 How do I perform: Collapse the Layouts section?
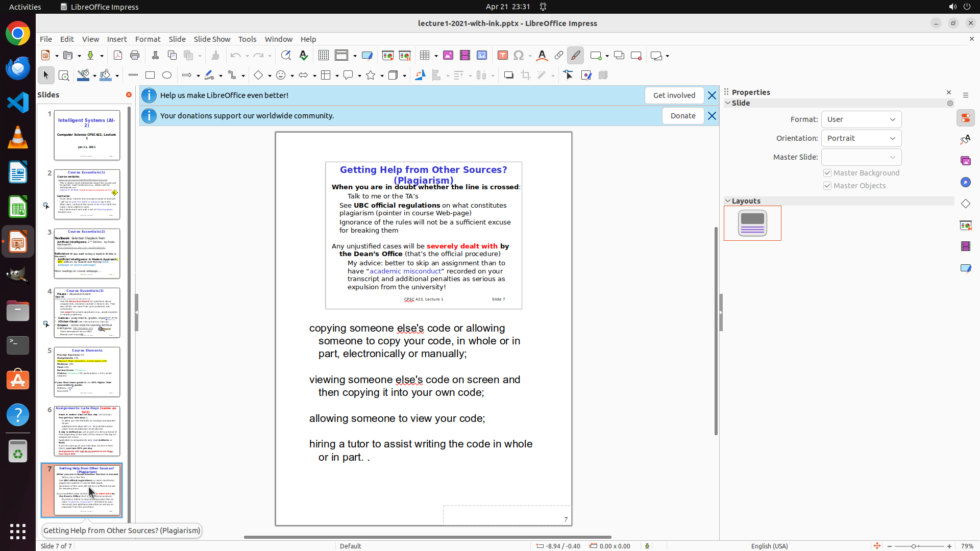tap(728, 201)
